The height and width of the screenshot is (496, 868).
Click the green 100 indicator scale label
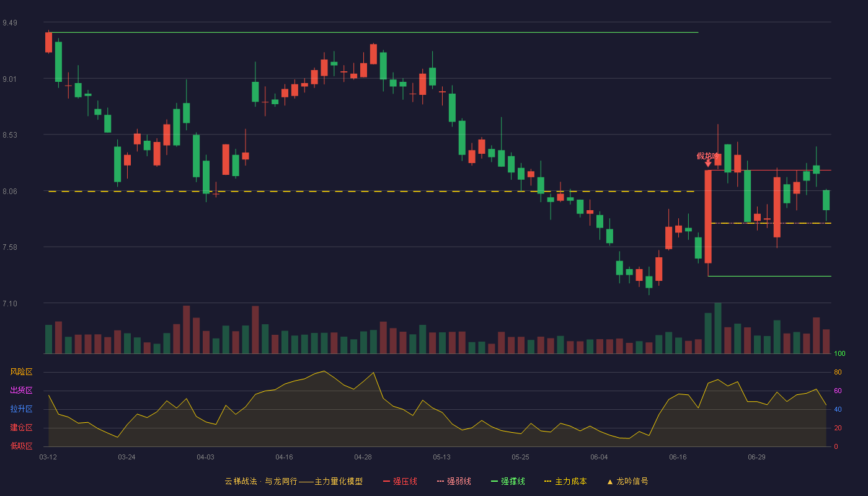click(x=839, y=354)
